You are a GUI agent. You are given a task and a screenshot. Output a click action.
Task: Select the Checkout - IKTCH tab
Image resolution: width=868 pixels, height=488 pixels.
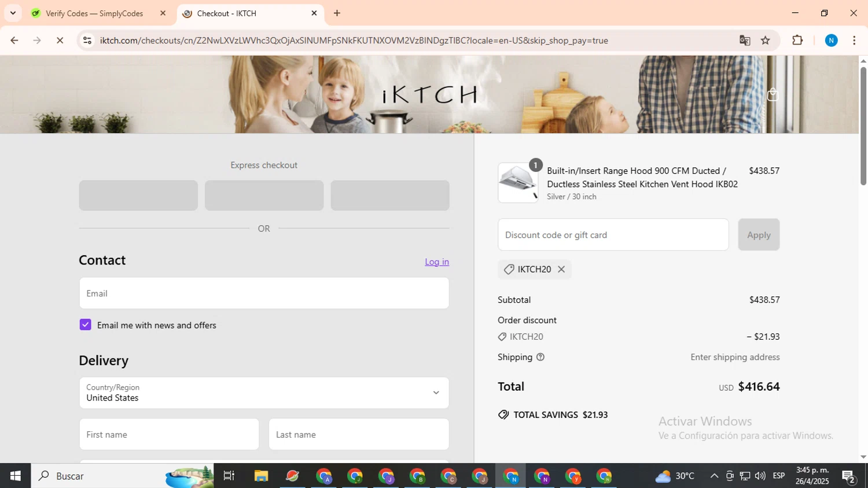(250, 13)
